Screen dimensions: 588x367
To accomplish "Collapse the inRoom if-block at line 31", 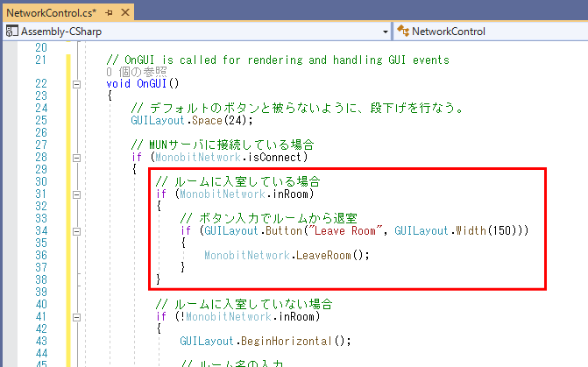I will (x=76, y=194).
